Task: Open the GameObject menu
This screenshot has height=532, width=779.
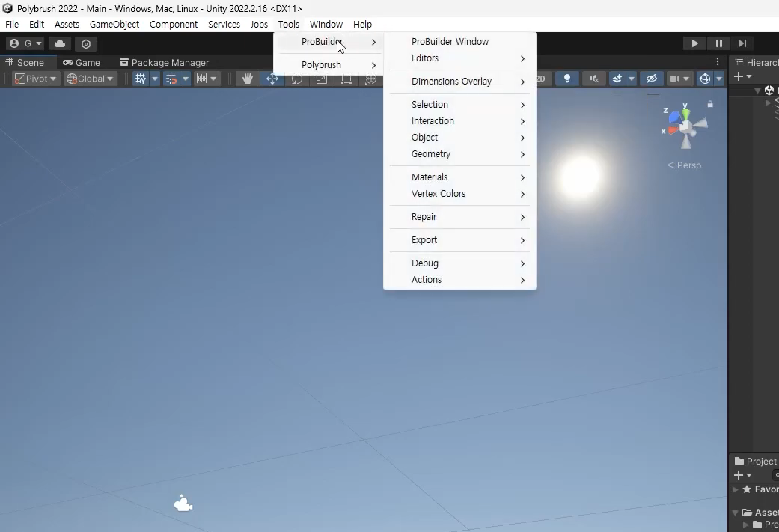Action: tap(114, 25)
